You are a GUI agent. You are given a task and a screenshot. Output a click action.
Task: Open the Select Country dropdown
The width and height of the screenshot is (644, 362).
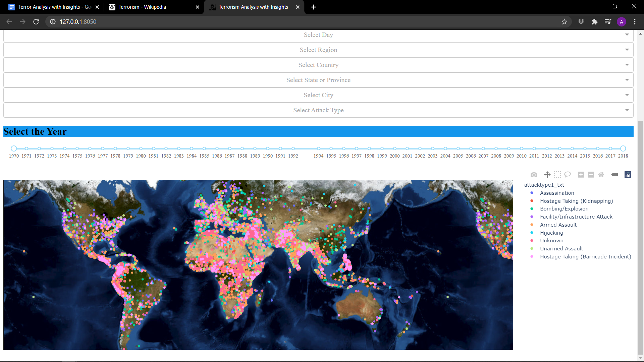coord(318,65)
